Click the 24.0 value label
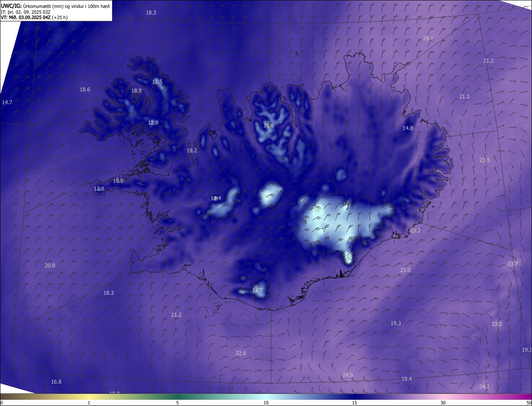This screenshot has width=532, height=406. click(347, 375)
